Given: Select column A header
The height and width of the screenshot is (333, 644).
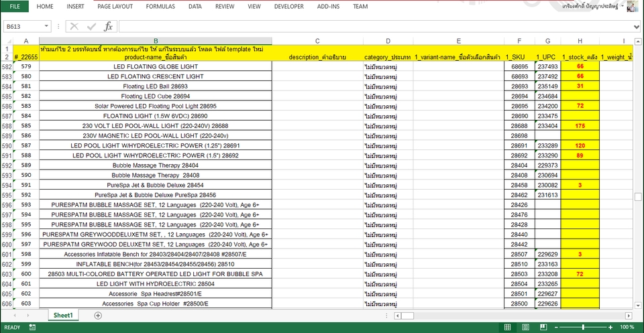Looking at the screenshot, I should pyautogui.click(x=26, y=41).
